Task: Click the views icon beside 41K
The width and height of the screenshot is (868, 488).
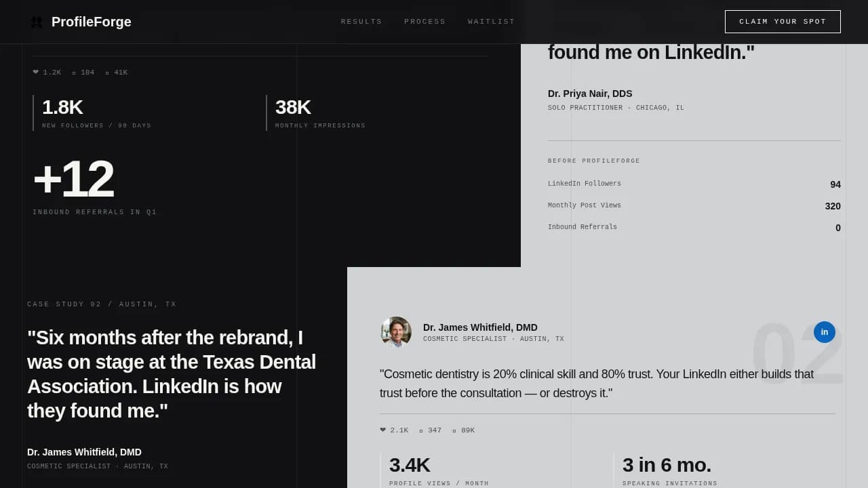Action: tap(107, 73)
